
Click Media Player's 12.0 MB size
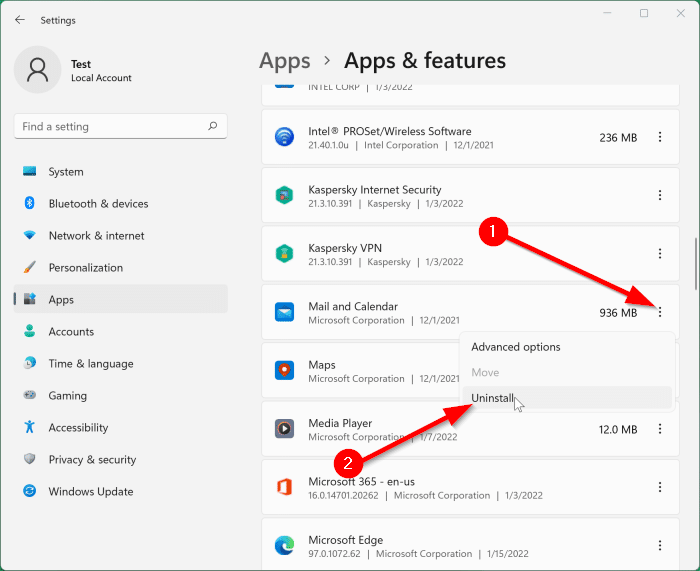click(x=618, y=429)
